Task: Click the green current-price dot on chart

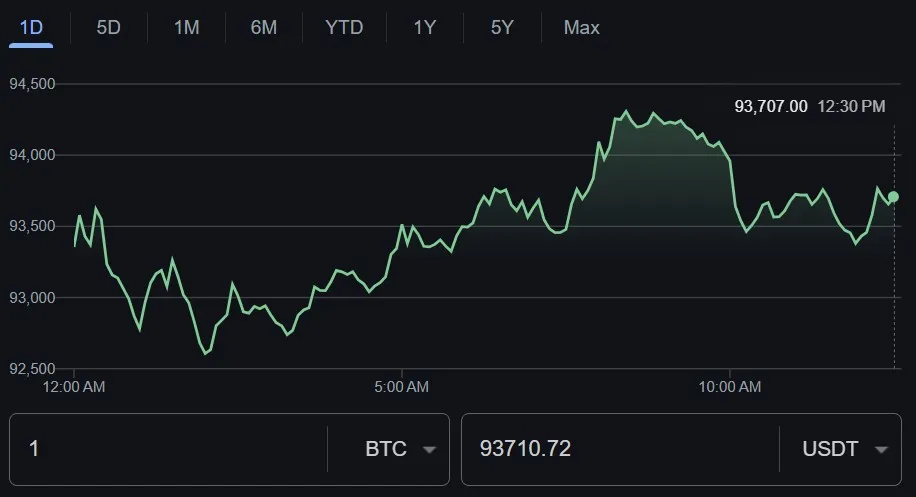Action: pyautogui.click(x=893, y=197)
